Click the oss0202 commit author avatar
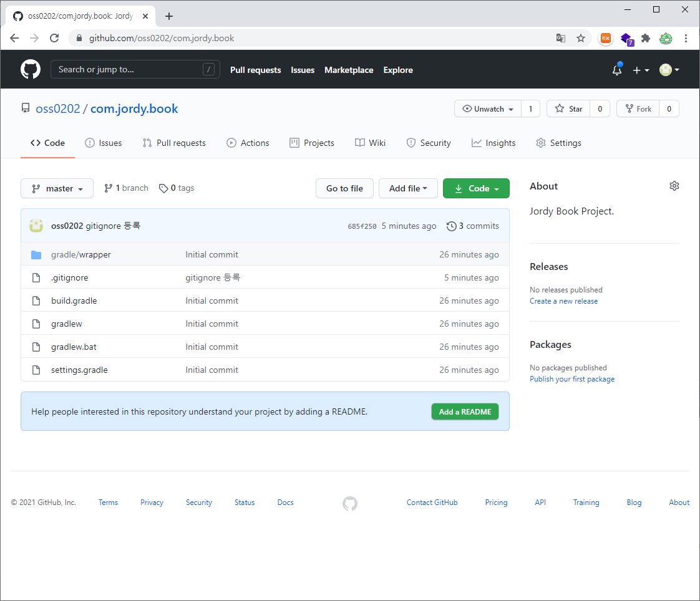The image size is (700, 601). point(36,226)
